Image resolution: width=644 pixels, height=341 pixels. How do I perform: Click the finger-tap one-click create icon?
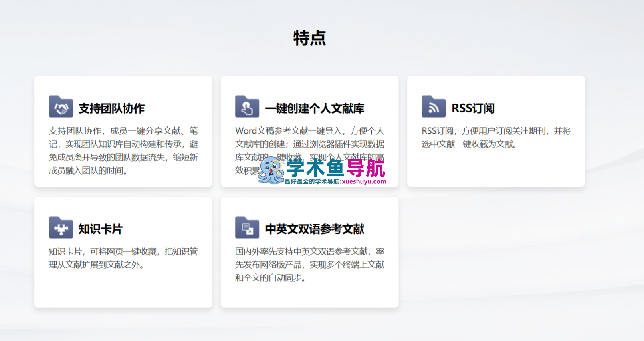(x=247, y=107)
